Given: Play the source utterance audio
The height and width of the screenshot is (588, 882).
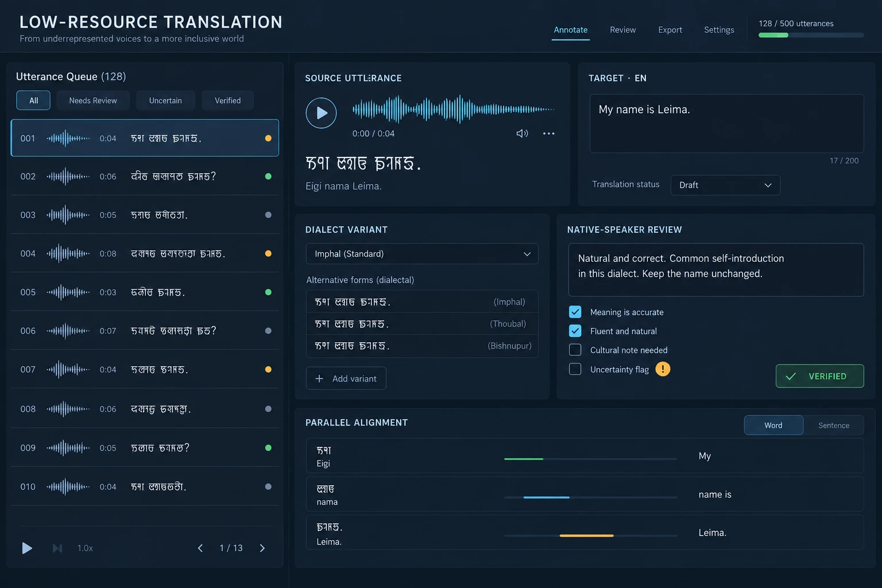Looking at the screenshot, I should 321,113.
